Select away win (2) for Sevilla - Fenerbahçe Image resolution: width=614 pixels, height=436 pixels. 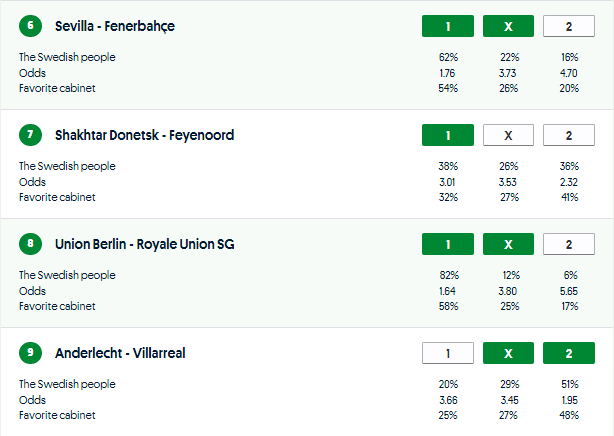point(568,26)
